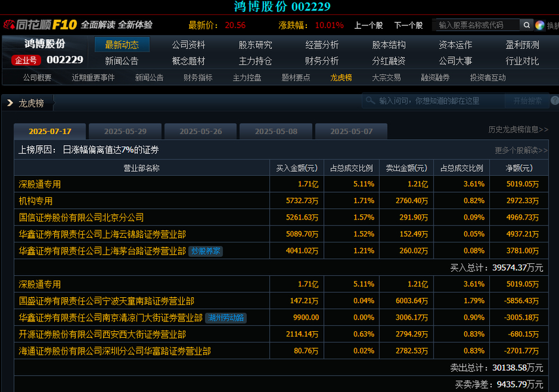This screenshot has height=392, width=559.
Task: Jump to 大宗交易 sub-section
Action: 387,78
